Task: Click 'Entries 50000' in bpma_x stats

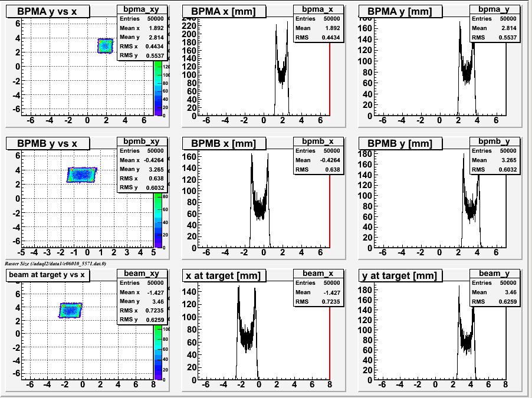Action: coord(318,19)
